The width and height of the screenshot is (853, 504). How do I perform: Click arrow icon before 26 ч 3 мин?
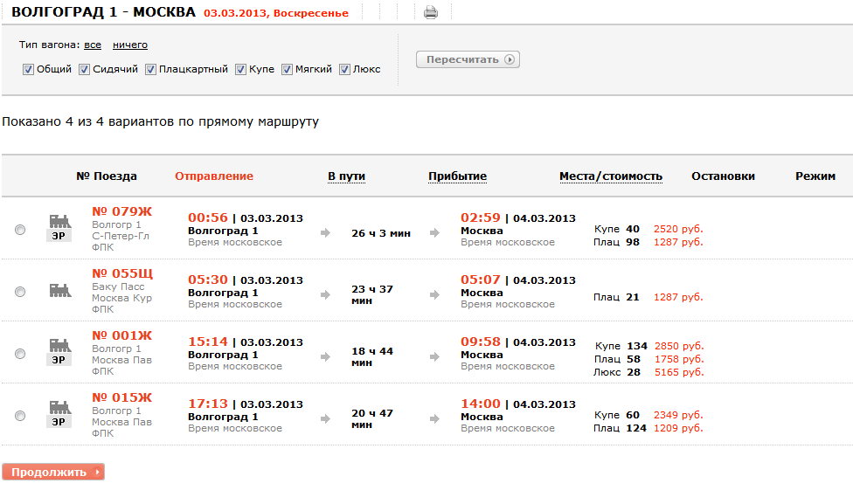[326, 233]
